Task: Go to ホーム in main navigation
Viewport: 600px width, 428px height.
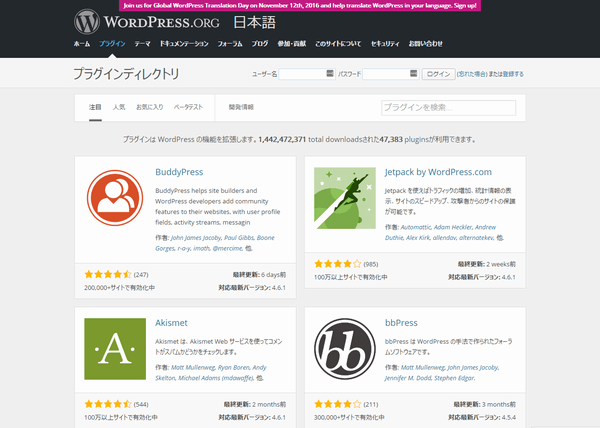Action: pos(82,44)
